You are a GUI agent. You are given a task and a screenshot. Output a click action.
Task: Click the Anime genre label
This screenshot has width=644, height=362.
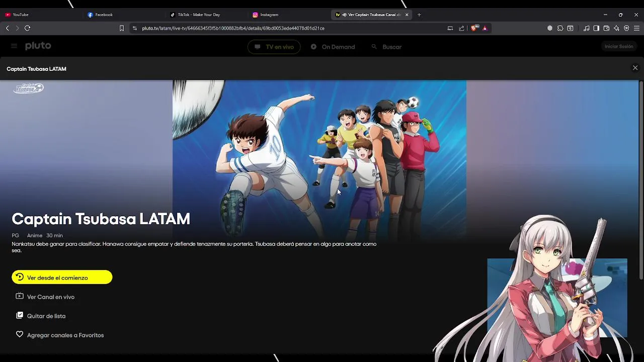[35, 235]
